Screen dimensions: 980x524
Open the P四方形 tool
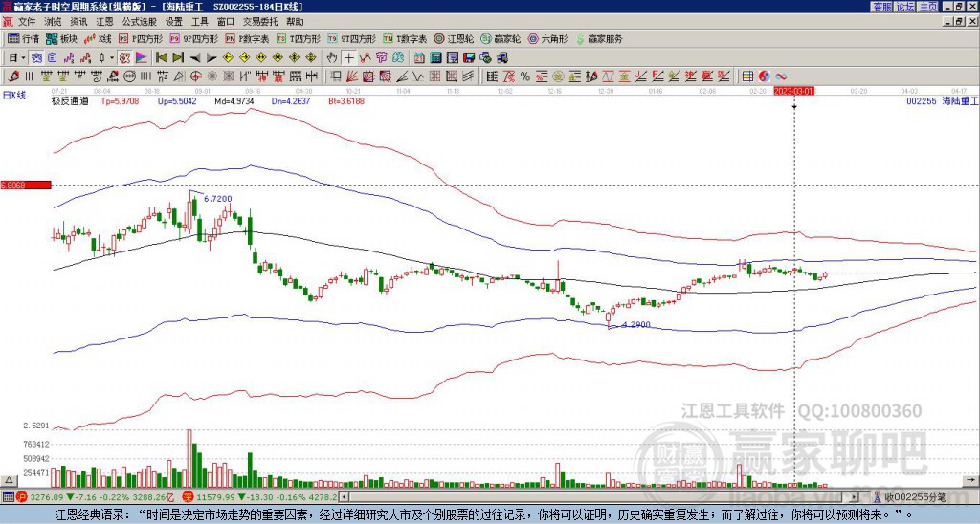click(141, 38)
